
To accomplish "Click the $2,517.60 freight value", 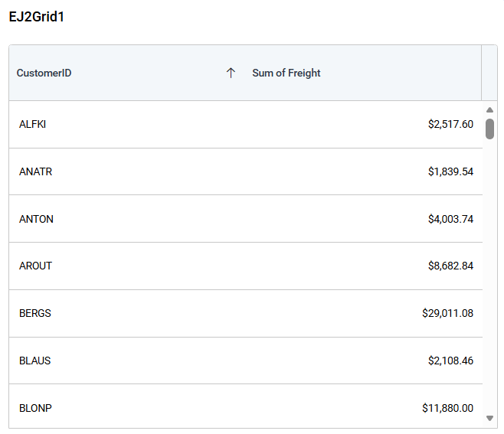I will coord(450,124).
